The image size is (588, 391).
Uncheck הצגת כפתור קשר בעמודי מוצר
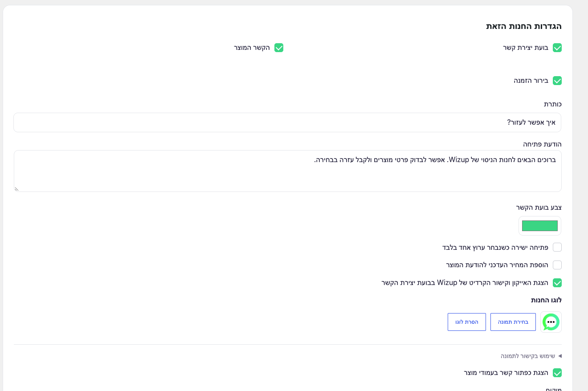[557, 373]
